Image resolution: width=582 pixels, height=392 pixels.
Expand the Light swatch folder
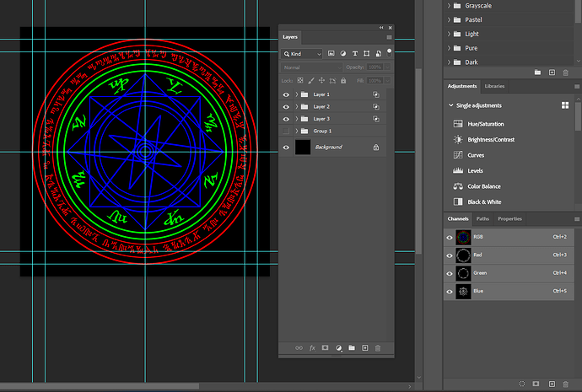click(x=449, y=34)
